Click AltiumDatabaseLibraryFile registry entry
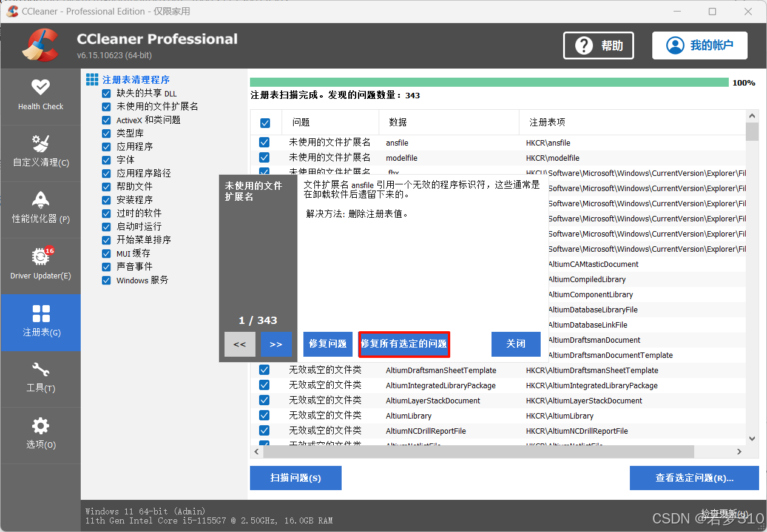 click(x=593, y=309)
